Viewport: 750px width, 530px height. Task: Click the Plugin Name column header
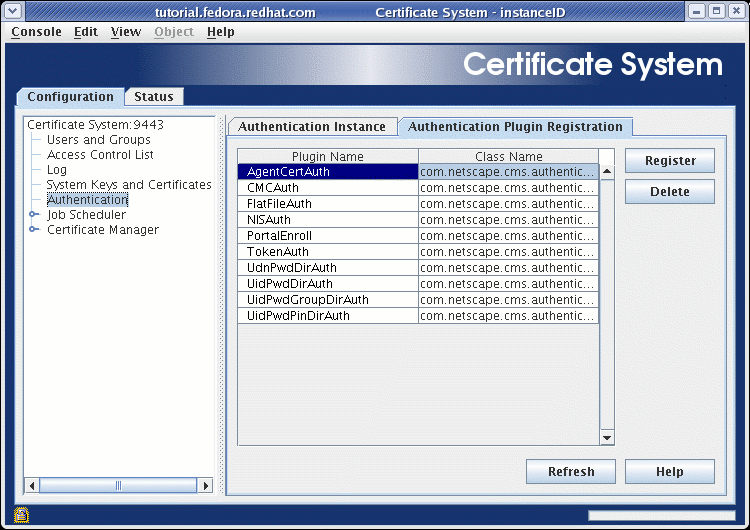point(328,156)
